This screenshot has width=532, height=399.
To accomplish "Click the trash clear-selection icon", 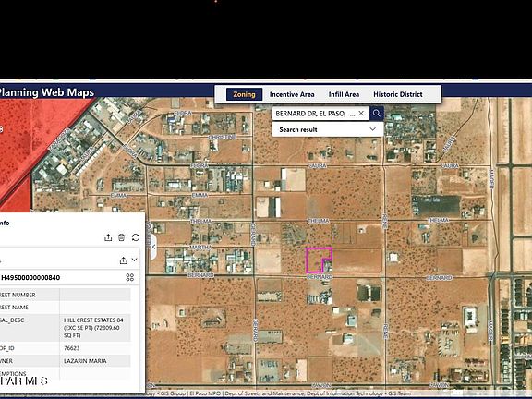I will coord(122,237).
